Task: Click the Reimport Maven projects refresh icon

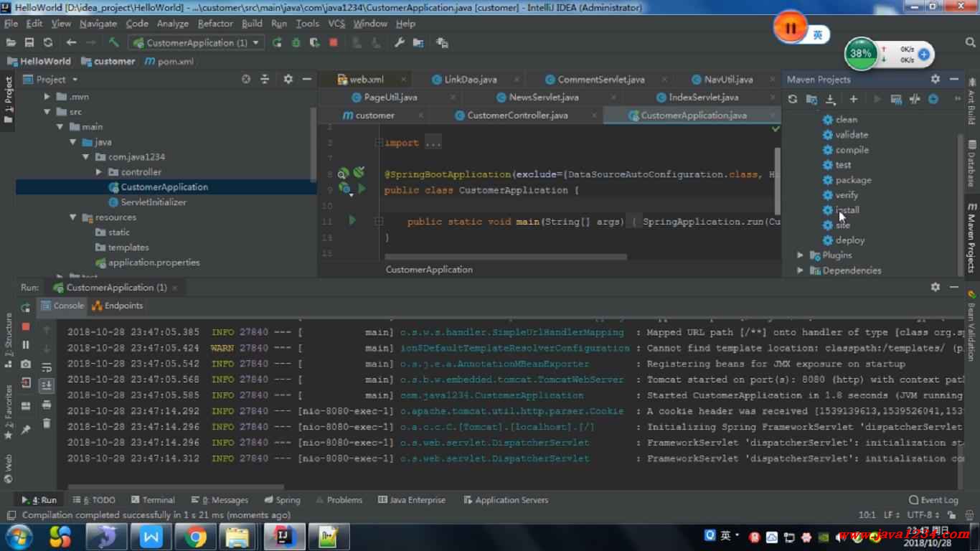Action: click(x=793, y=99)
